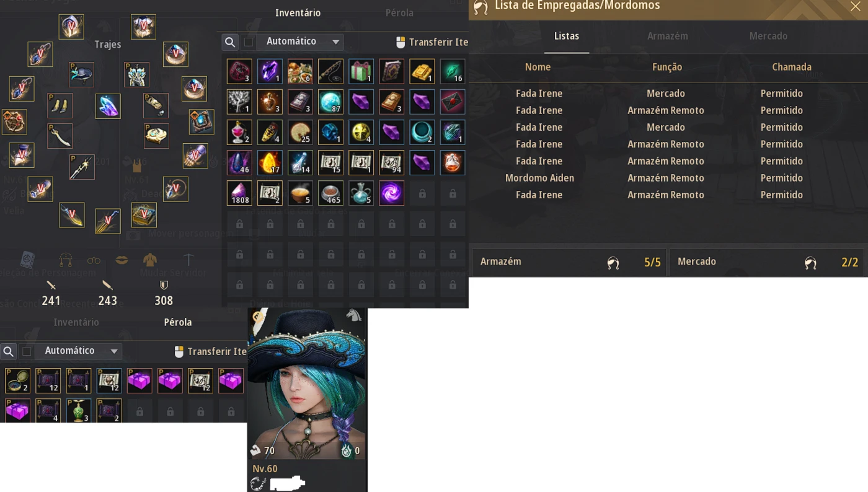868x492 pixels.
Task: Select the Mordomo Aiden row
Action: tap(667, 178)
